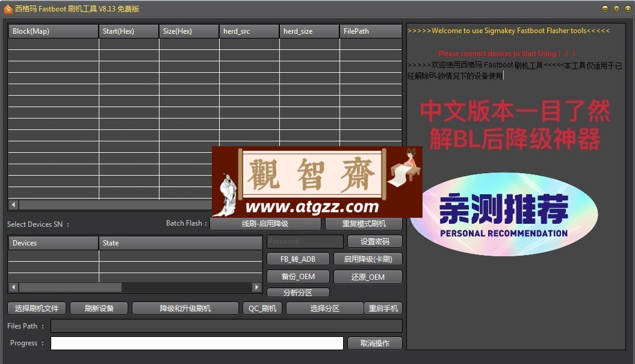Image resolution: width=635 pixels, height=364 pixels.
Task: Click the 降级和升级刷机 button
Action: [x=185, y=308]
